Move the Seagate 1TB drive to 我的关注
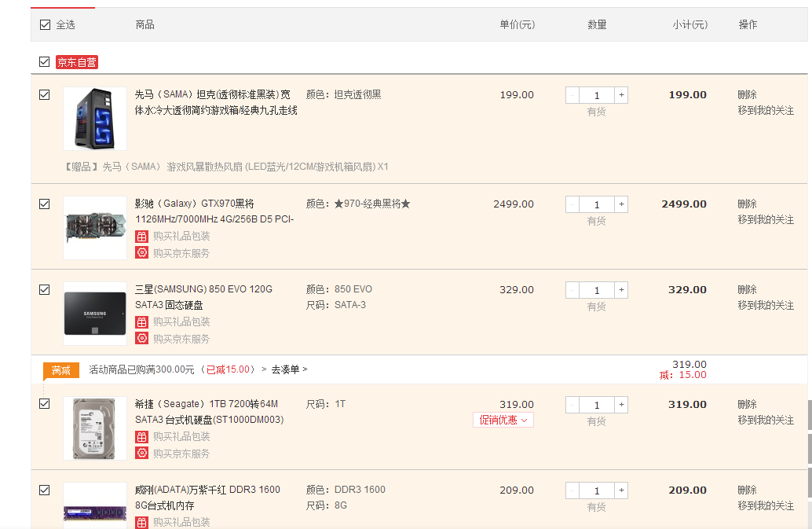 point(766,421)
